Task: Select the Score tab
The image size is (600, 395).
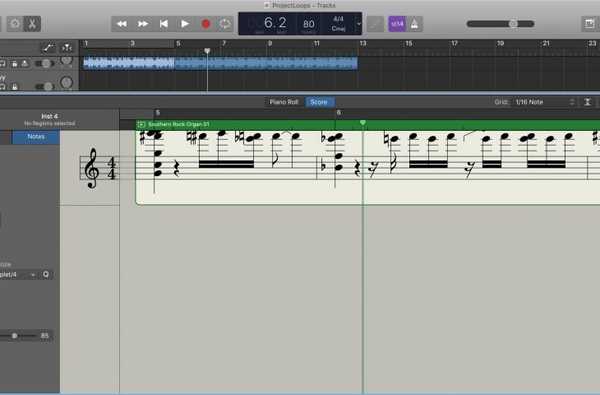Action: (x=319, y=102)
